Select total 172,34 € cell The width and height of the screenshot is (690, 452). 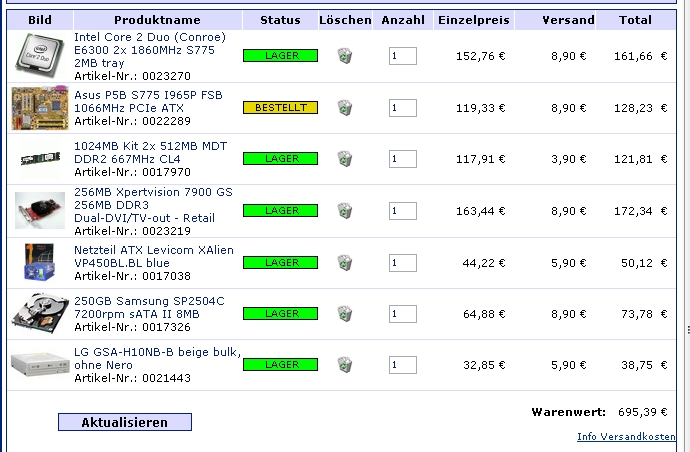(641, 211)
